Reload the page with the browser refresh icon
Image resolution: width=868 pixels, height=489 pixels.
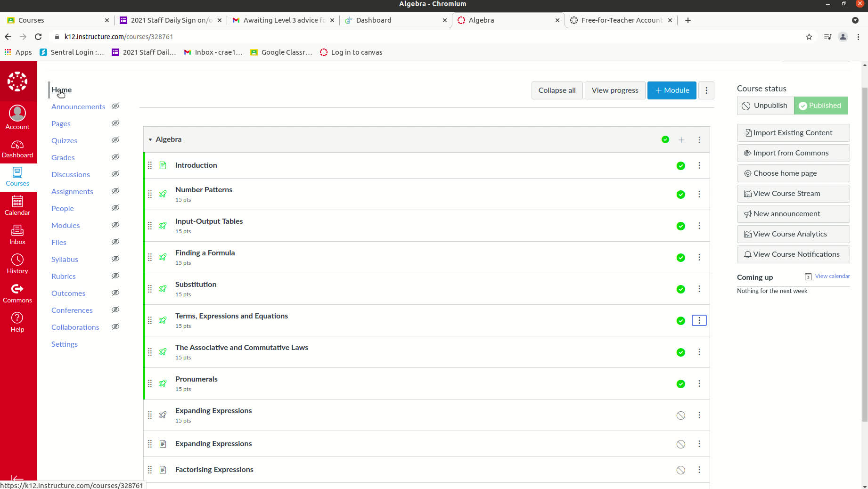(x=38, y=37)
